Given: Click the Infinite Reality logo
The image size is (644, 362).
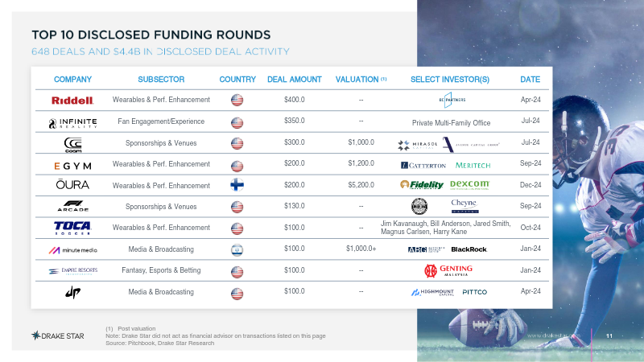Looking at the screenshot, I should pyautogui.click(x=72, y=122).
